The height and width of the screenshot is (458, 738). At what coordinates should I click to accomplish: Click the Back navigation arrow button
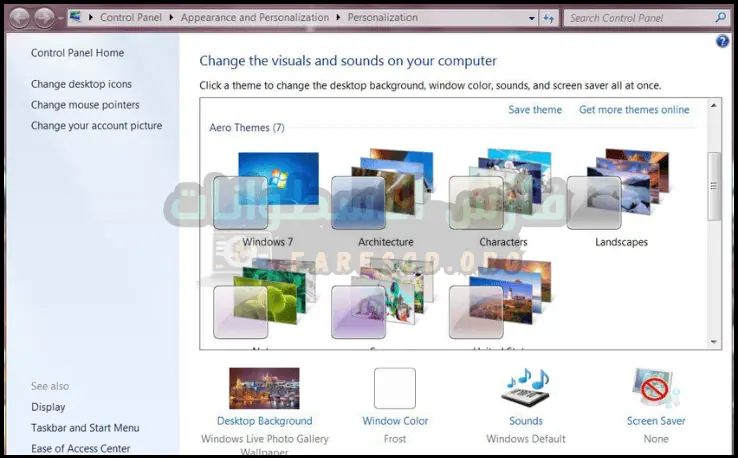pos(19,18)
